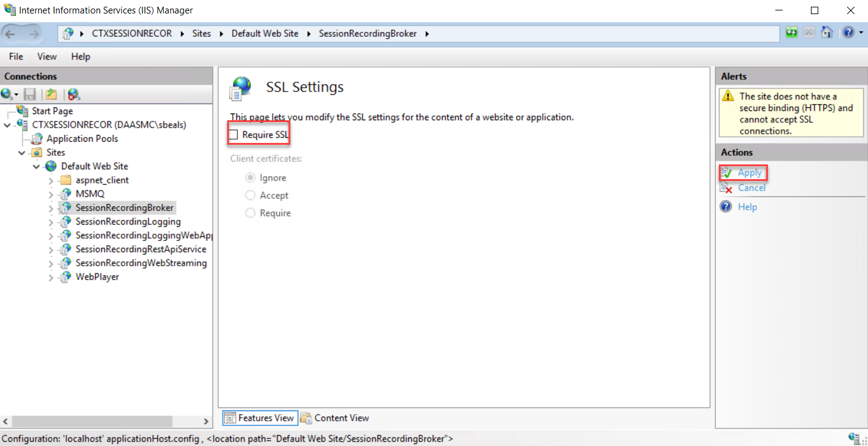The image size is (868, 446).
Task: Click the yellow warning icon in Alerts
Action: [x=728, y=96]
